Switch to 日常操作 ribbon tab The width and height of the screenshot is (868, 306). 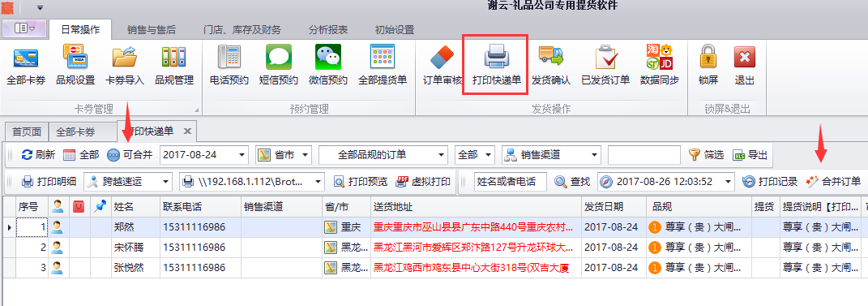[x=80, y=29]
